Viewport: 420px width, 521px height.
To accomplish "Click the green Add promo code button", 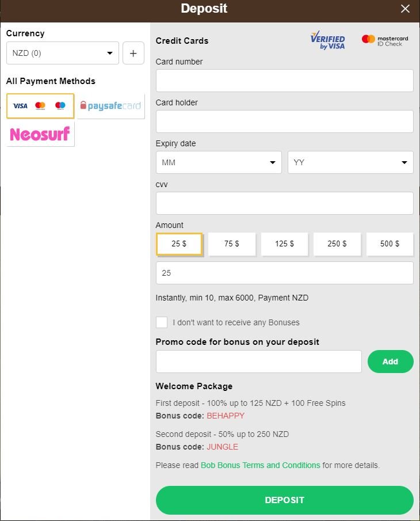I will pos(391,362).
